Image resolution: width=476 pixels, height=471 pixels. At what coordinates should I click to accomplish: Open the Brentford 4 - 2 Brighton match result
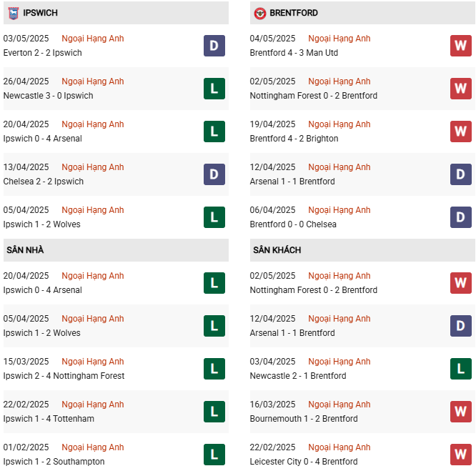click(294, 139)
